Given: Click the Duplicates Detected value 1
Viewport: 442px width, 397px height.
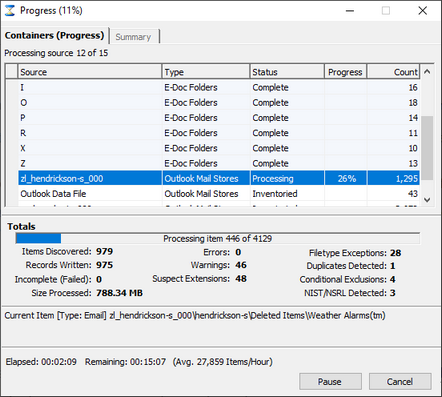Looking at the screenshot, I should pyautogui.click(x=393, y=266).
